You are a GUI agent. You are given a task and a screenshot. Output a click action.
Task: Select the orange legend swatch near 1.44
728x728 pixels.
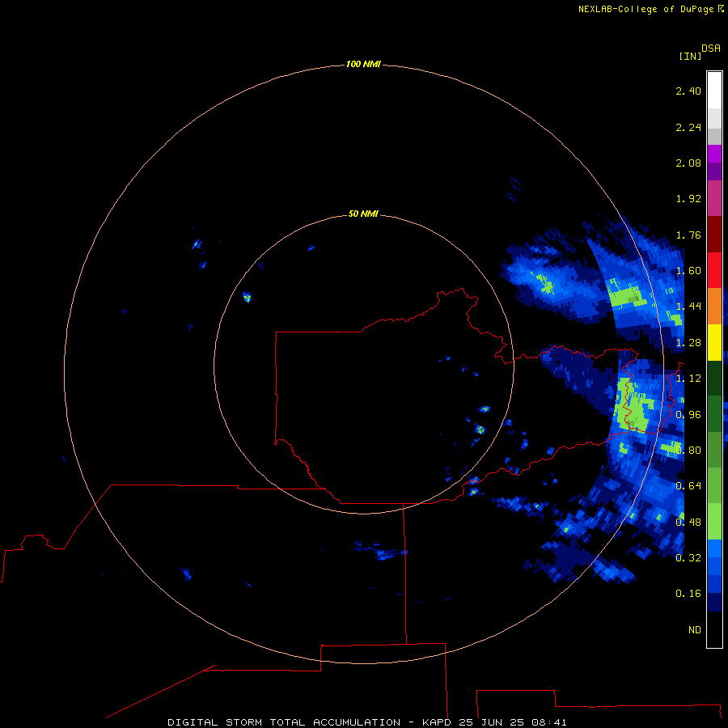[714, 306]
